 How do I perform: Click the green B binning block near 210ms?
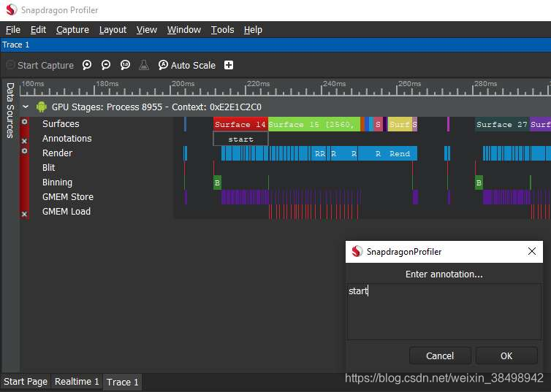pyautogui.click(x=217, y=182)
